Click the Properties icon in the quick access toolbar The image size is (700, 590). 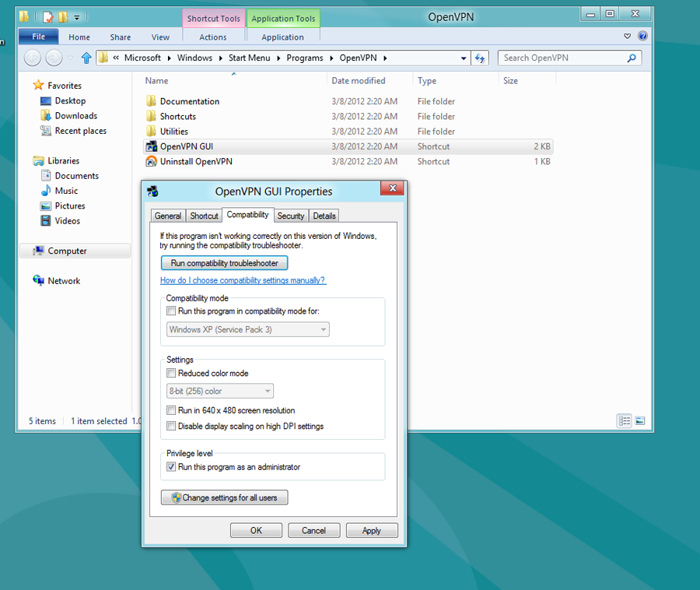click(x=47, y=17)
